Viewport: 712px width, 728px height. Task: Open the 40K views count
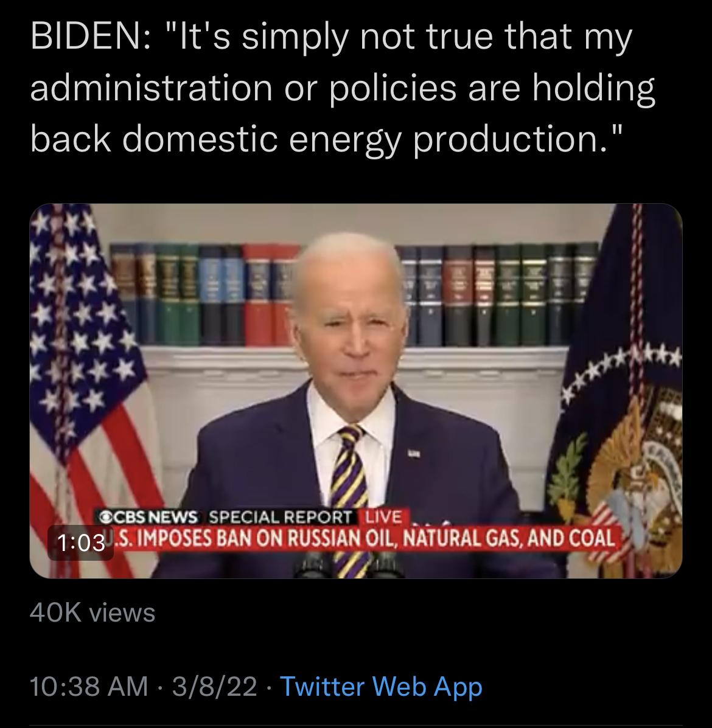click(92, 612)
